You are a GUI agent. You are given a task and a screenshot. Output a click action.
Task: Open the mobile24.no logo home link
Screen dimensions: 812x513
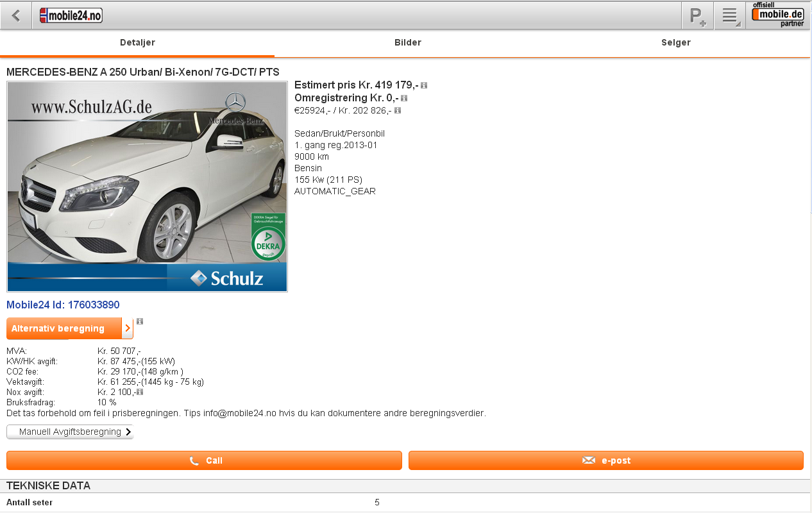point(71,15)
